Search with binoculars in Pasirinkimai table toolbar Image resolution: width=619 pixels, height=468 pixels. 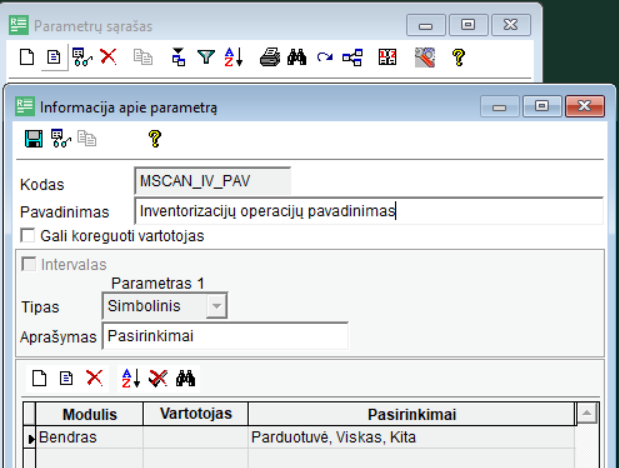pos(186,378)
